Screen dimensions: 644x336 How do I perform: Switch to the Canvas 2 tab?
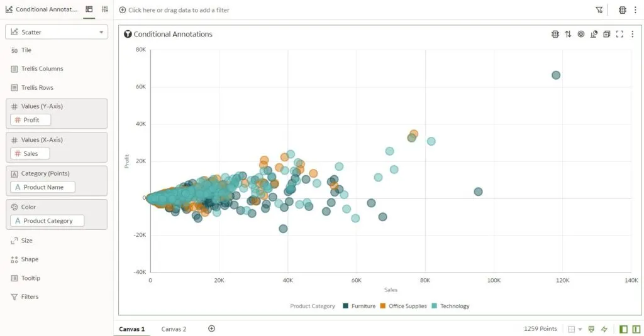point(174,329)
